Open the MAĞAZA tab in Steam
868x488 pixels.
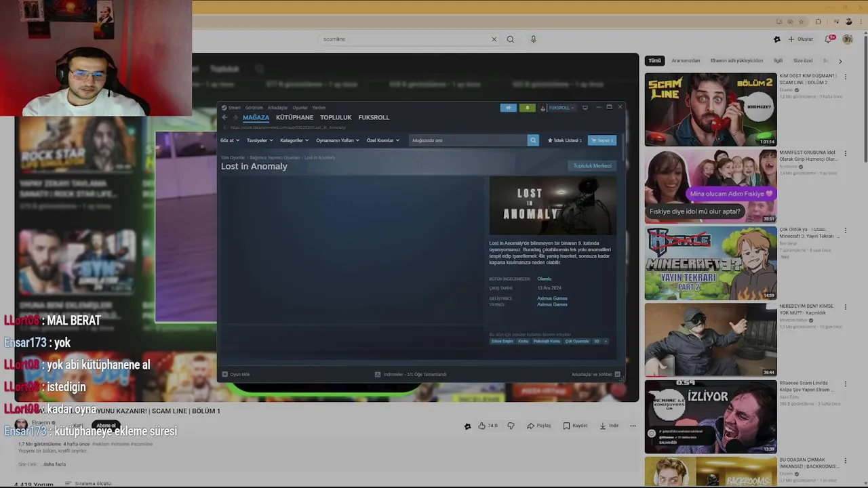coord(256,117)
